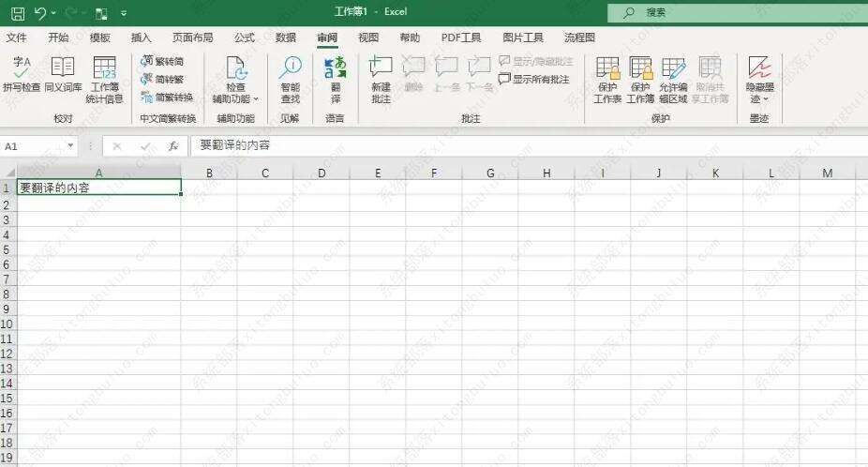
Task: Click the 翻译 translate icon
Action: pyautogui.click(x=336, y=80)
